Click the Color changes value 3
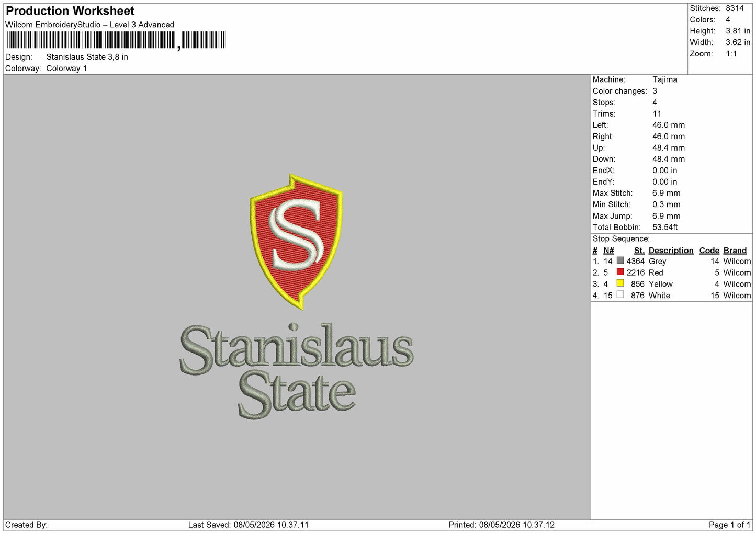The width and height of the screenshot is (756, 534). [655, 91]
